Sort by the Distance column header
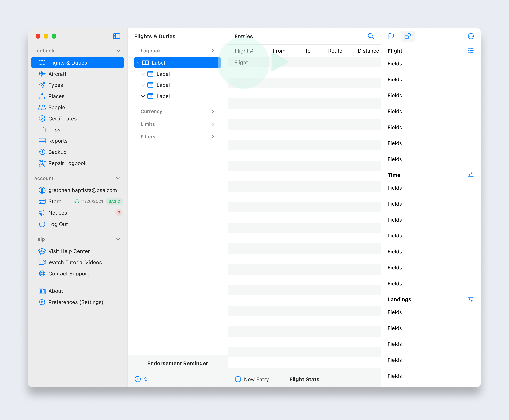The image size is (509, 420). coord(368,51)
